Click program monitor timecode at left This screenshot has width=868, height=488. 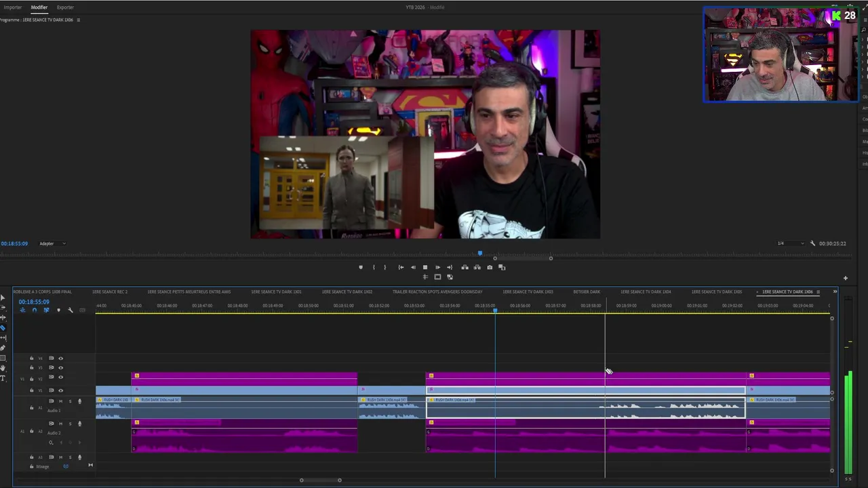coord(14,243)
